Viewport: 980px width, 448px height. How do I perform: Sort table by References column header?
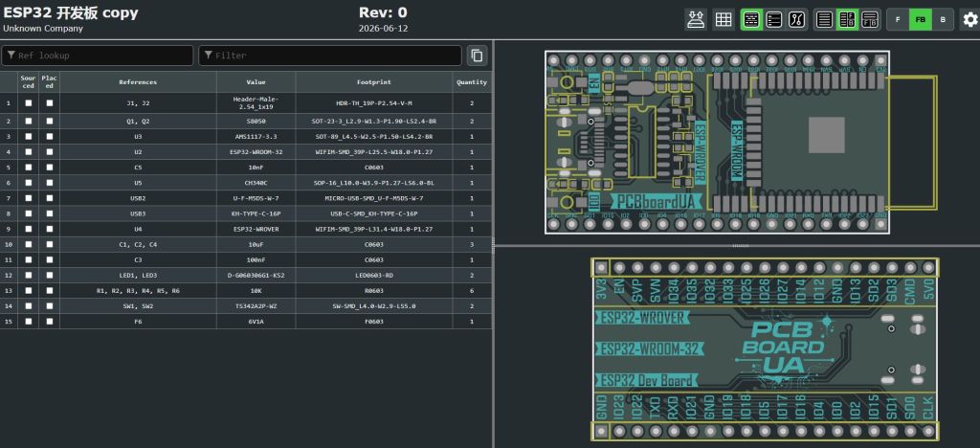pos(138,82)
